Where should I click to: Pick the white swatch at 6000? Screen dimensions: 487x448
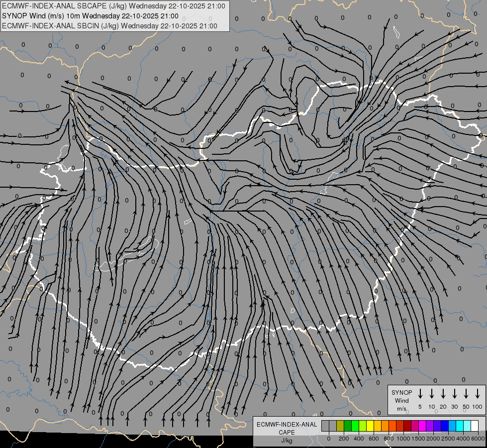475,426
